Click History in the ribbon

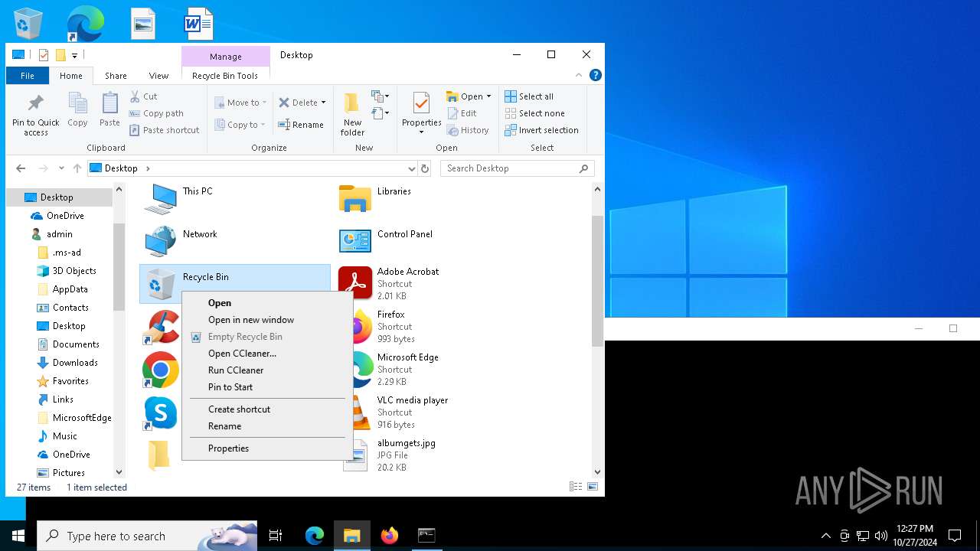coord(468,130)
